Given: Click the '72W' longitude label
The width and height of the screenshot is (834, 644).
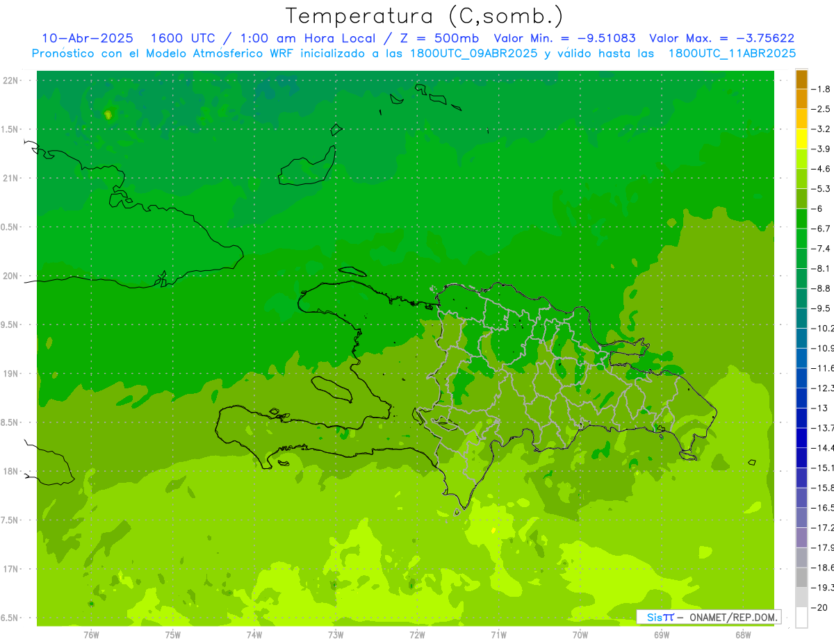Looking at the screenshot, I should (417, 635).
